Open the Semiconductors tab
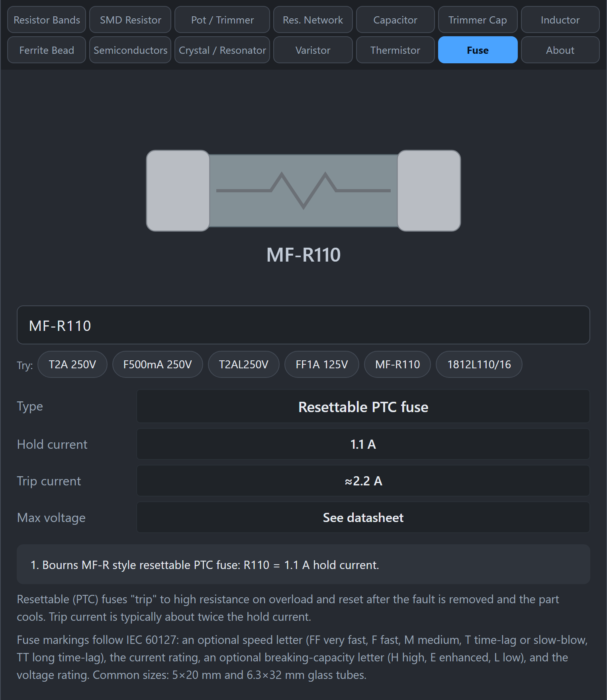 pyautogui.click(x=130, y=50)
